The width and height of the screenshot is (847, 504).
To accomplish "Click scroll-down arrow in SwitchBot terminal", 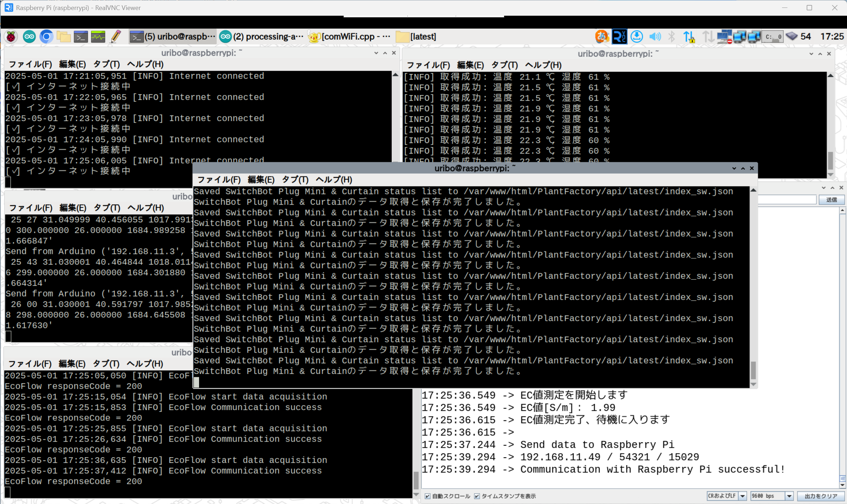I will 753,384.
